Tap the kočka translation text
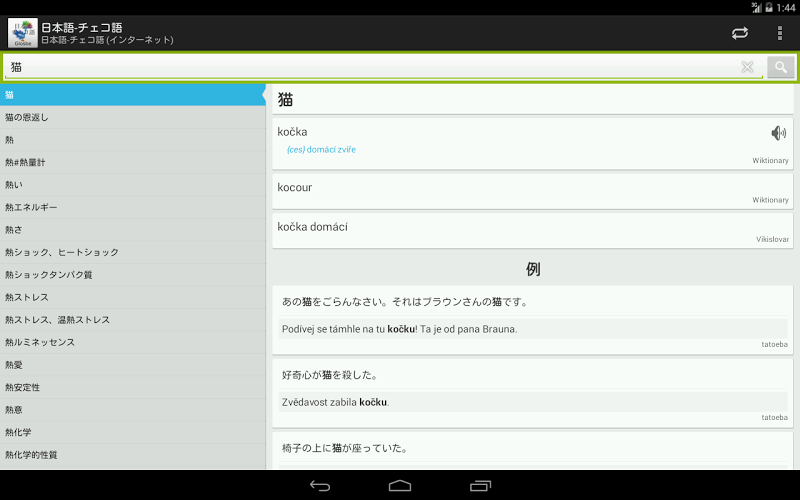 click(292, 132)
